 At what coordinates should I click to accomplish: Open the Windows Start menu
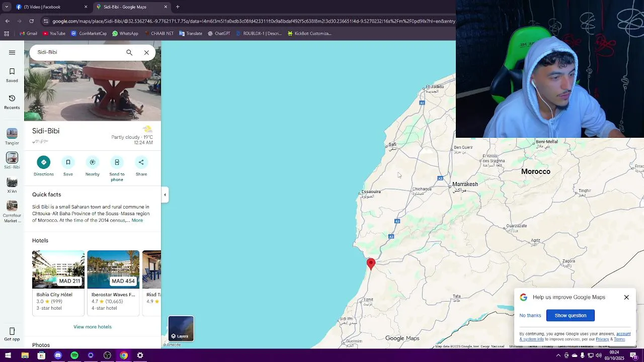pyautogui.click(x=8, y=355)
